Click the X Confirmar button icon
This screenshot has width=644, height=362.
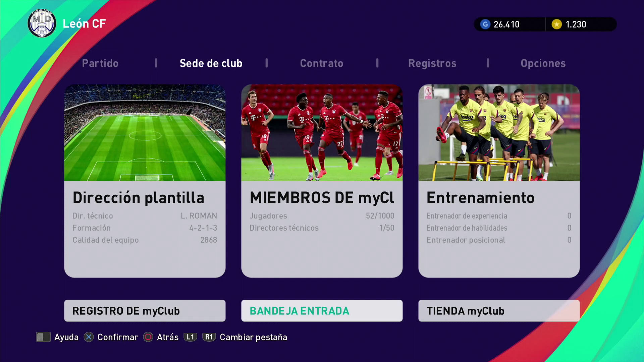pos(89,337)
